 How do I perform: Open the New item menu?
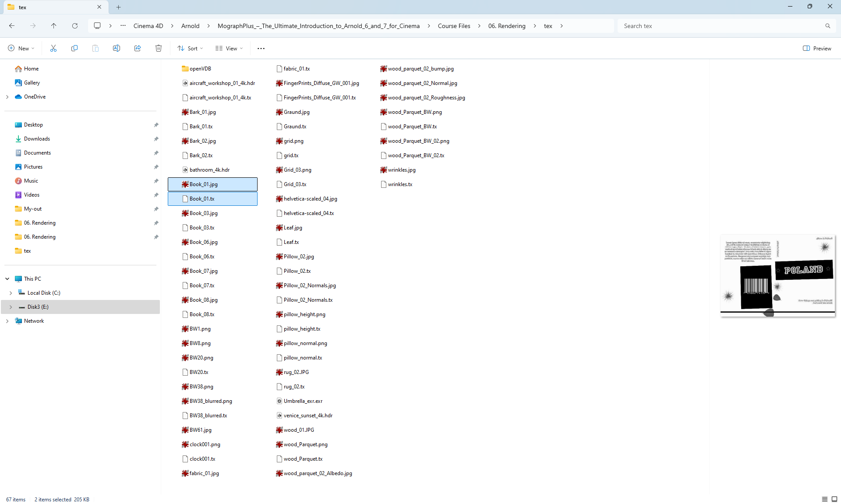coord(21,48)
